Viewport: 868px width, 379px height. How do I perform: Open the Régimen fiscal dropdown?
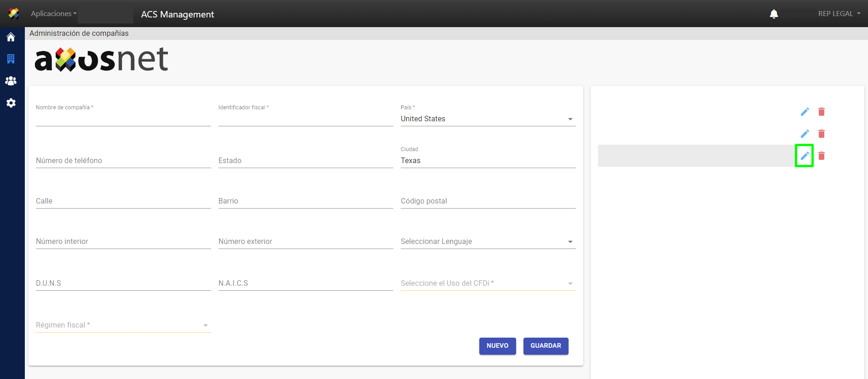coord(123,325)
